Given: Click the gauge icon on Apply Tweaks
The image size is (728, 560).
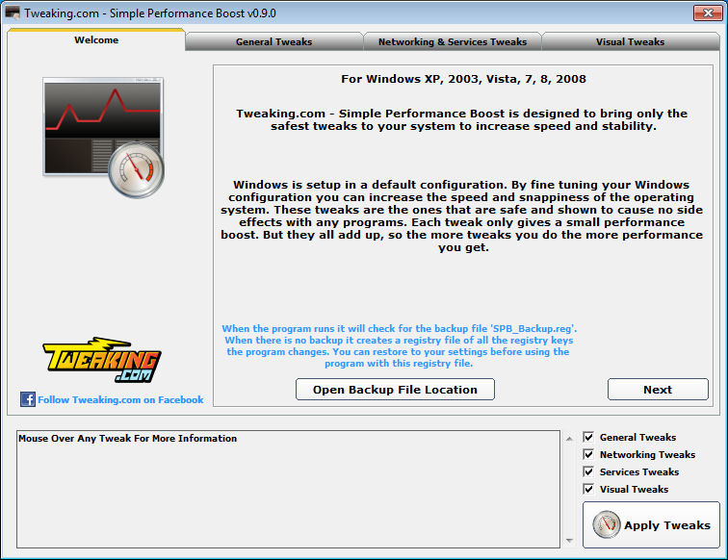Looking at the screenshot, I should pyautogui.click(x=606, y=524).
